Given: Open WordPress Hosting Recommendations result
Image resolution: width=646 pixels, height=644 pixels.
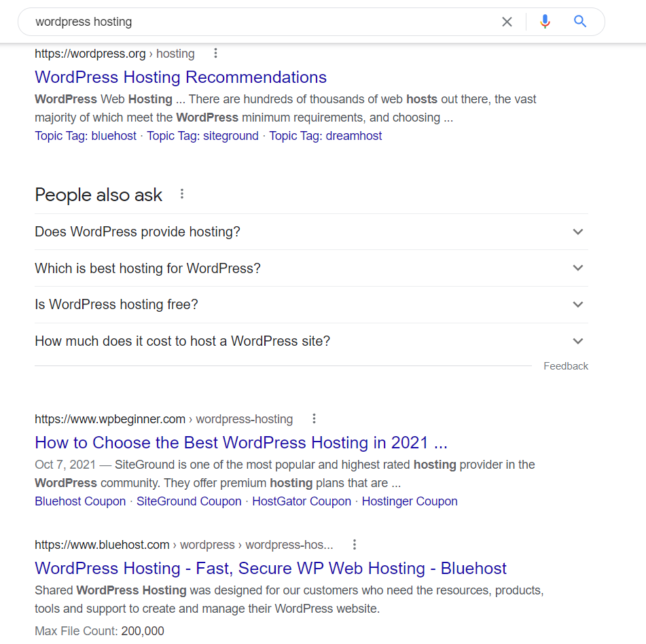Looking at the screenshot, I should [181, 77].
